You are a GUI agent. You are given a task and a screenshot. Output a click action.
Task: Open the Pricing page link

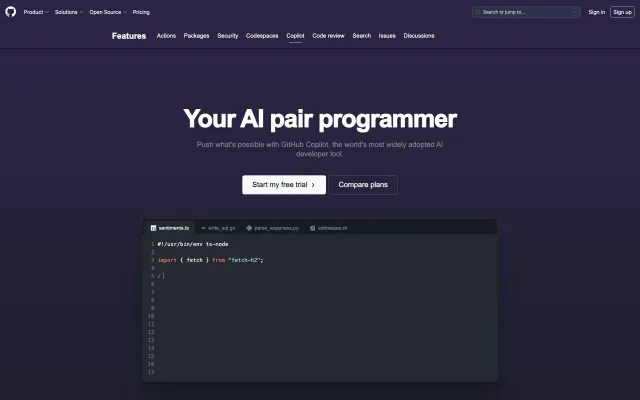point(141,12)
